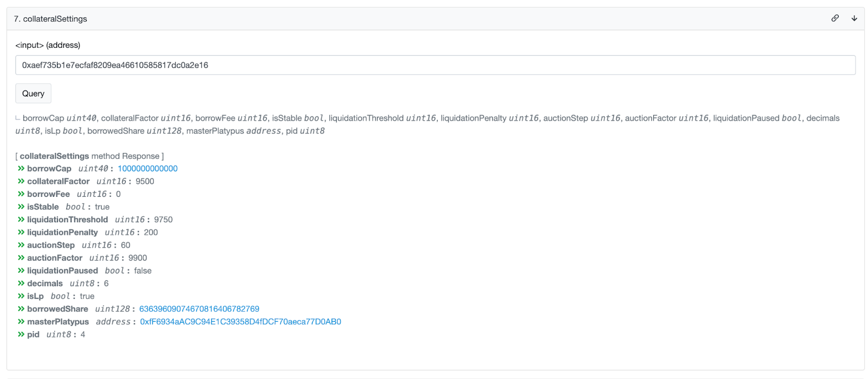Select the liquidationThreshold value 9750
Screen dimensions: 868x379
(163, 220)
